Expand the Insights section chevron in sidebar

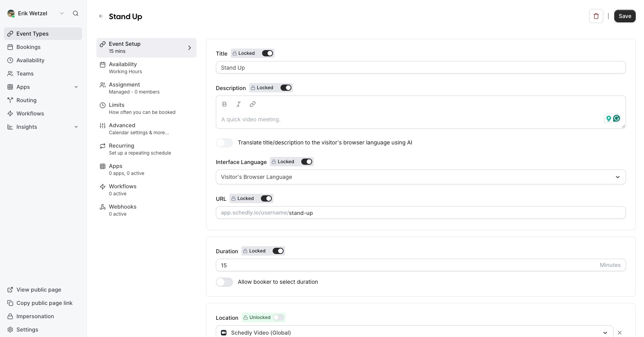[x=76, y=127]
